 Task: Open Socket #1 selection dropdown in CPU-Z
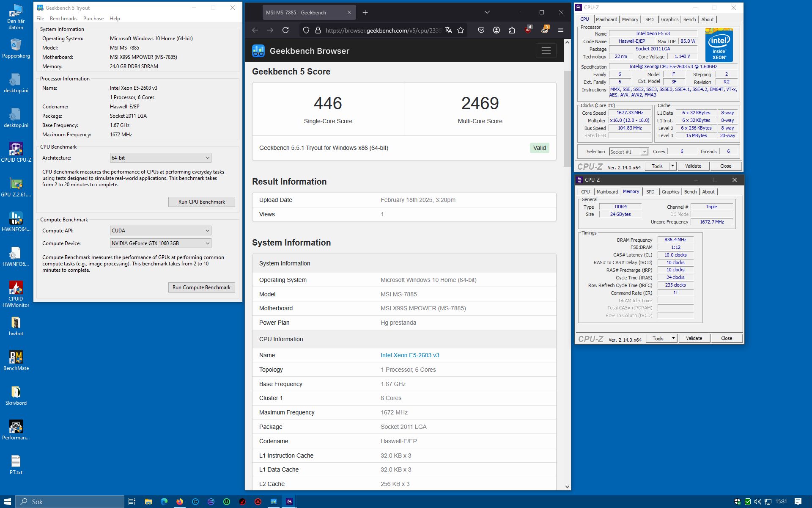(x=628, y=152)
